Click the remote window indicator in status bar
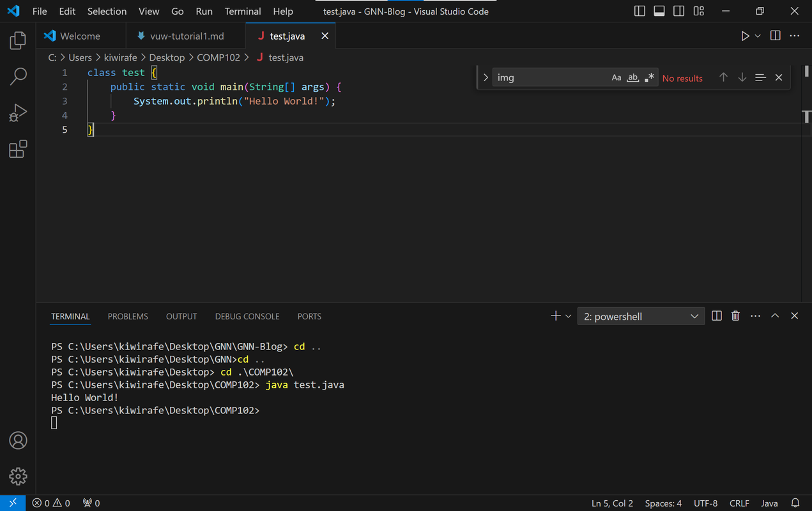 tap(13, 503)
